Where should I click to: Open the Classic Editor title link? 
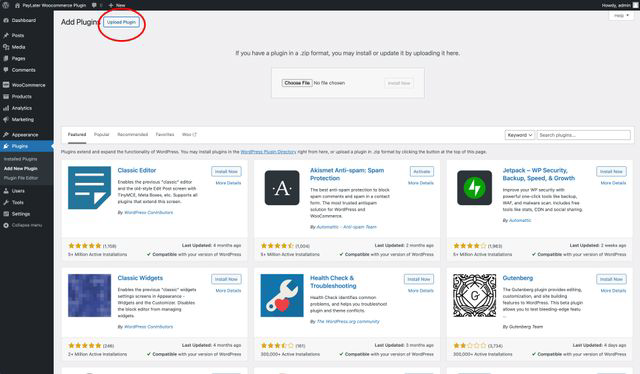137,170
